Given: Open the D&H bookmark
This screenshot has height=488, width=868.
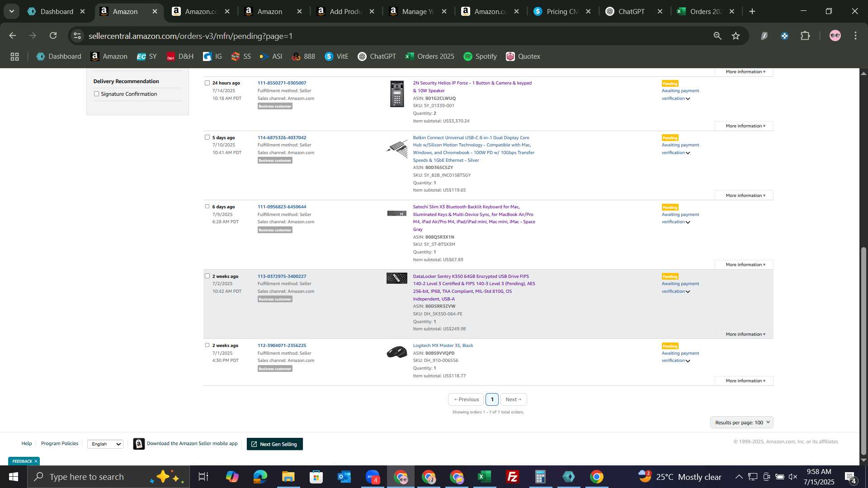Looking at the screenshot, I should click(x=180, y=56).
